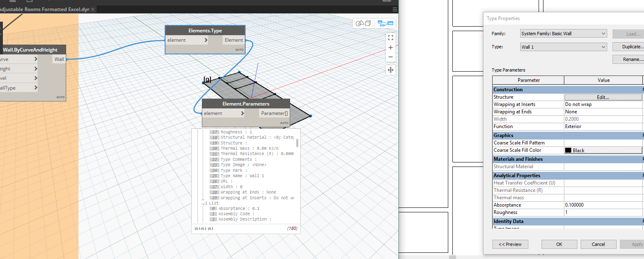Click the Value column header

tap(604, 80)
